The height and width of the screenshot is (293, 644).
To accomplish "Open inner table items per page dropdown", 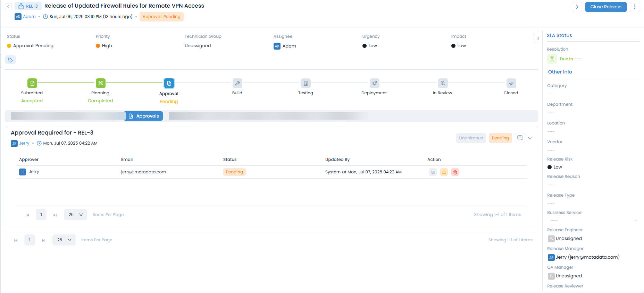I will pos(75,215).
